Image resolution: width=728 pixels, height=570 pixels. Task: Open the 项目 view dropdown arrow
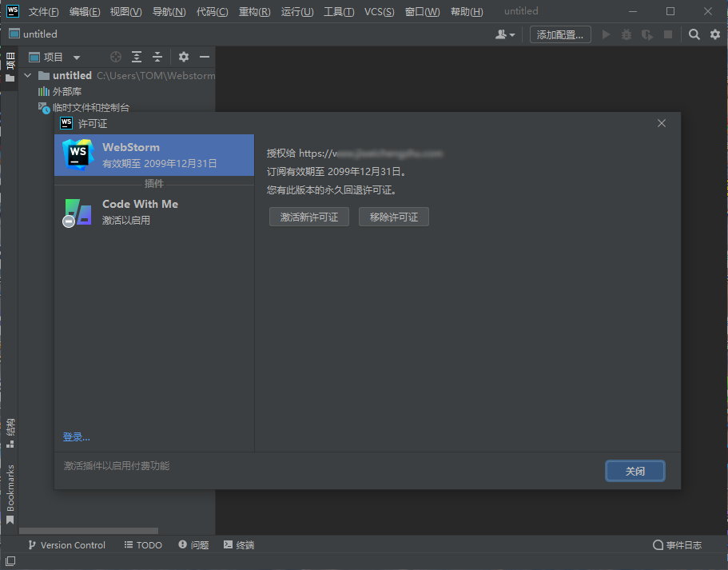point(77,58)
